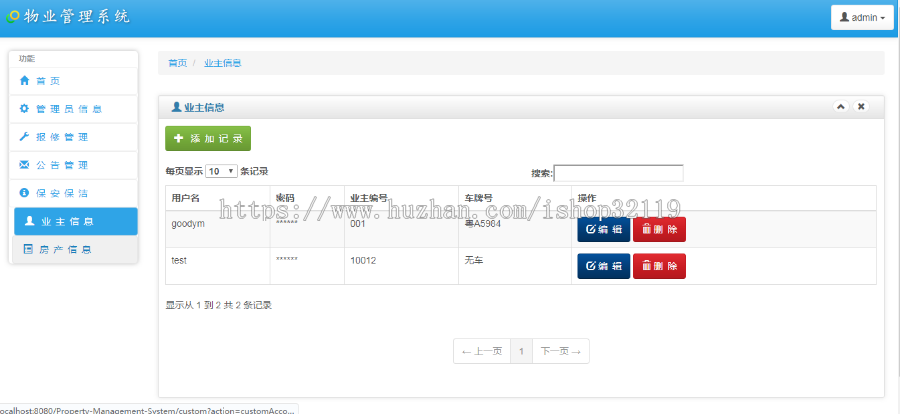Click the person icon in the 业主信息 sidebar item
The image size is (900, 414).
pos(29,221)
